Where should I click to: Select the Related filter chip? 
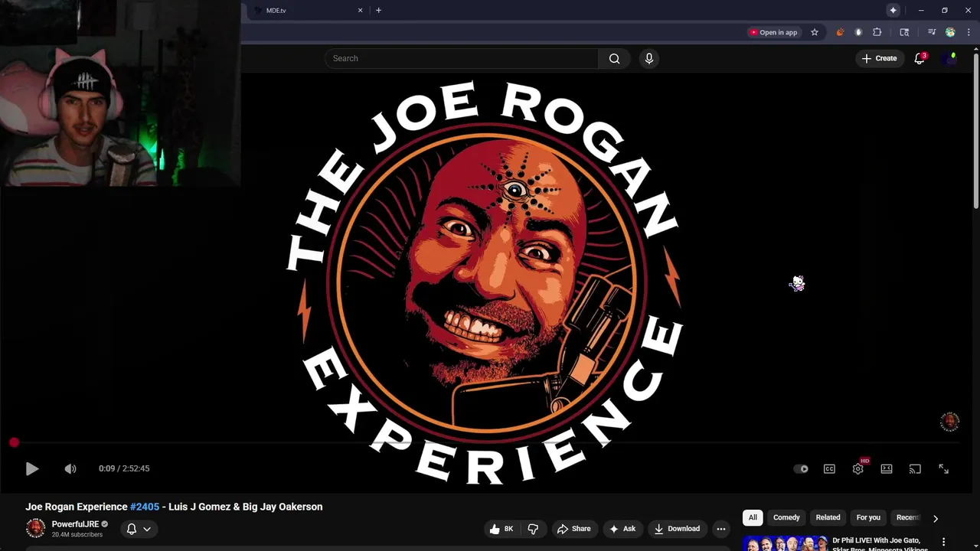pyautogui.click(x=828, y=517)
